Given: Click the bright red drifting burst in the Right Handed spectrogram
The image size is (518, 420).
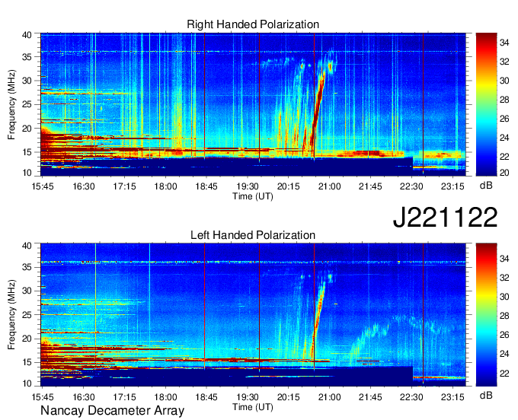Looking at the screenshot, I should coord(318,106).
